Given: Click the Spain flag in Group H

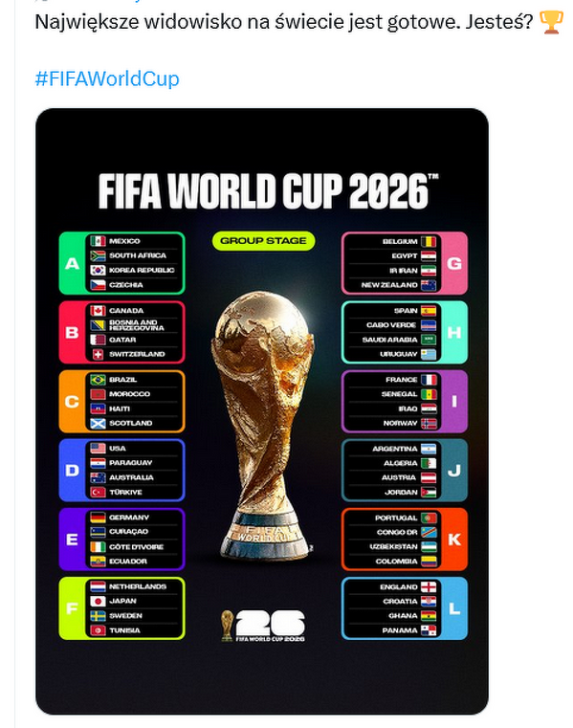Looking at the screenshot, I should 429,311.
